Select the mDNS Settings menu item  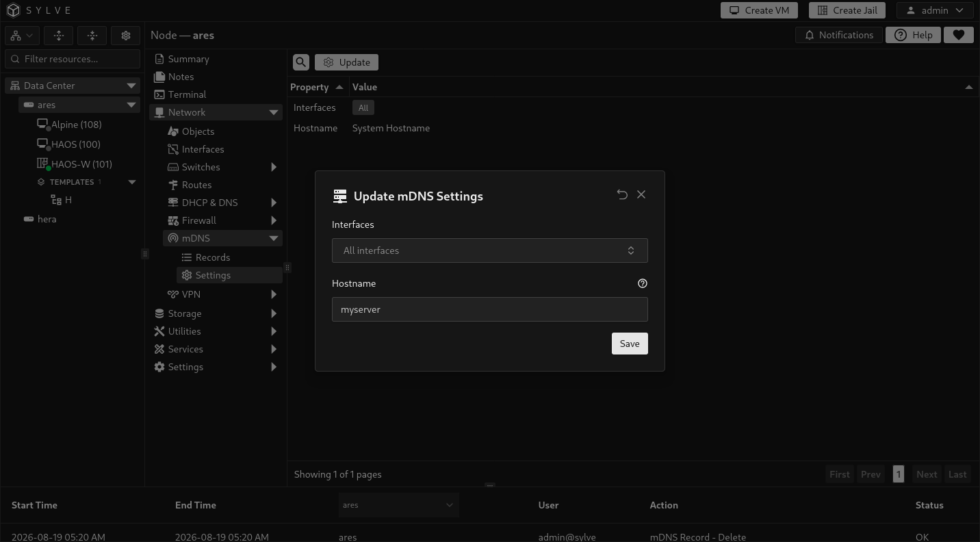point(229,275)
